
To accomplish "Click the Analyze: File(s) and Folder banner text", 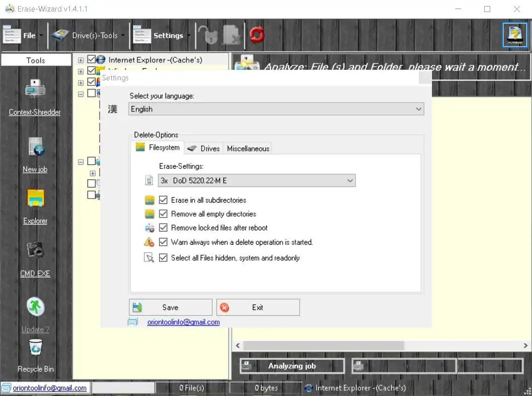I will (394, 67).
